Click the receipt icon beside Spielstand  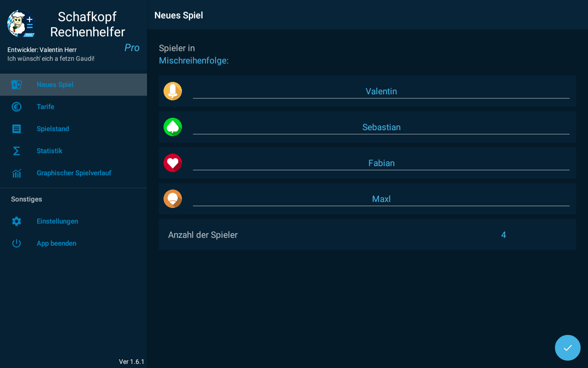(x=17, y=129)
